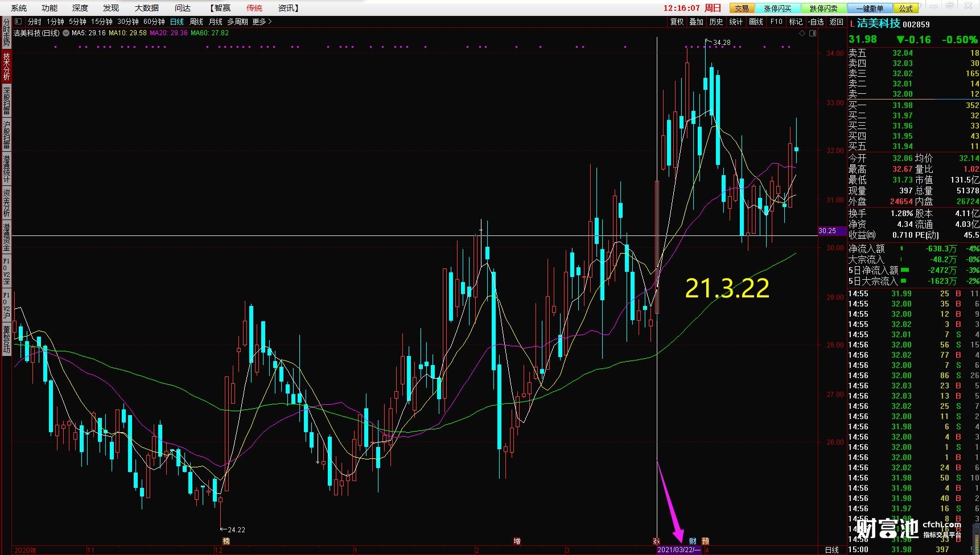Open the 港通资金 sidebar tab
The height and width of the screenshot is (555, 980).
pos(6,237)
